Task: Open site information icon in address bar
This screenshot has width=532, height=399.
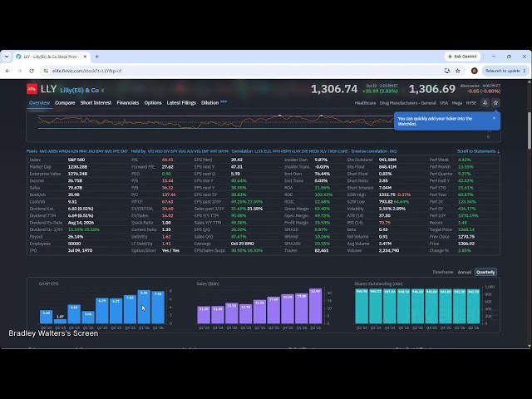Action: [x=46, y=71]
